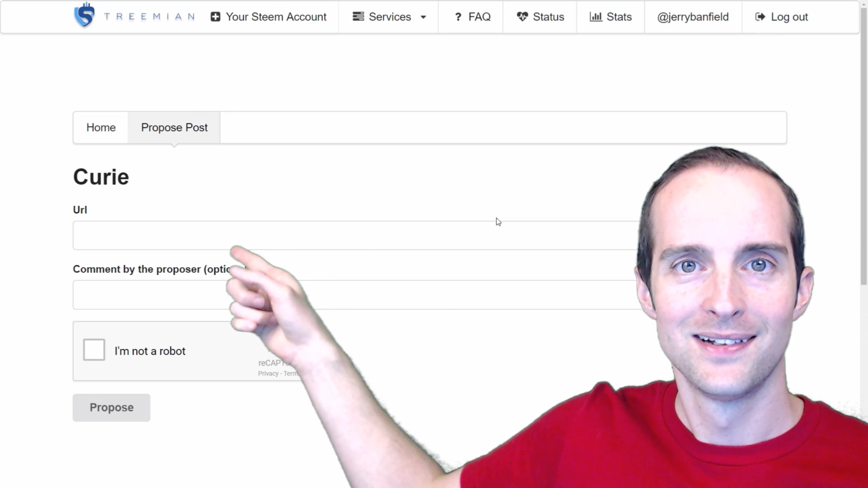Click the Services stacked-bars icon
This screenshot has width=868, height=488.
358,16
